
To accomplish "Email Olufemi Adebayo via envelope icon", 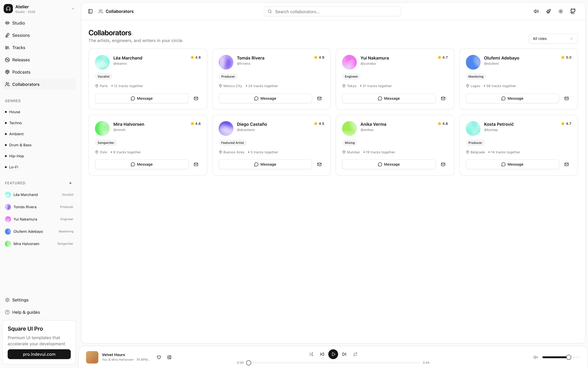I will [x=567, y=98].
